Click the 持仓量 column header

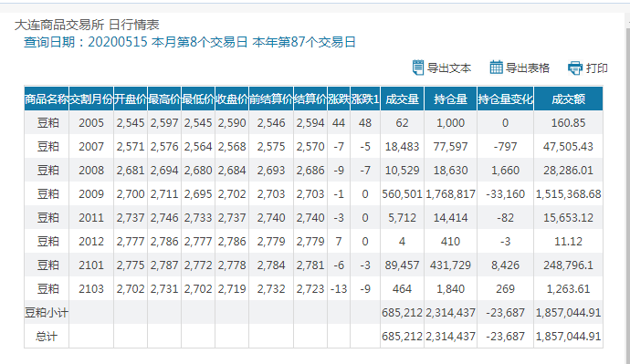coord(450,99)
